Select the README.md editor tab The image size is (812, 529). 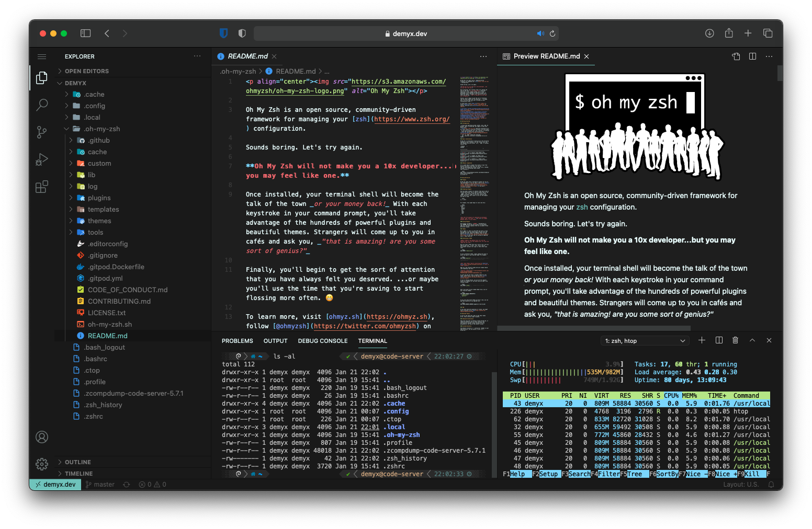pos(247,56)
